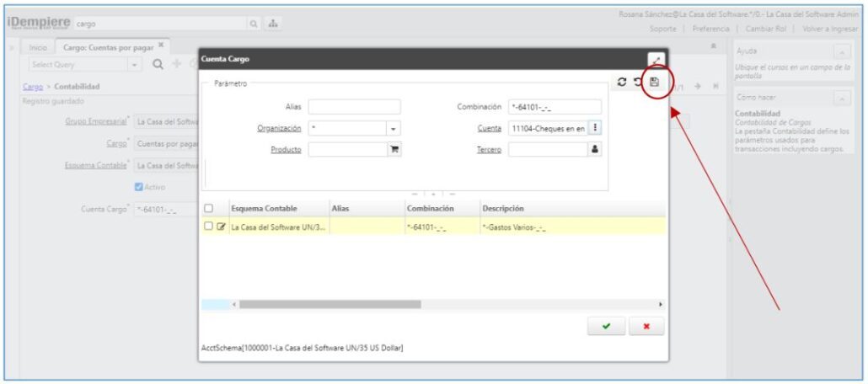Screen dimensions: 868x384
Task: Click the edit pencil icon in the combination row
Action: tap(222, 226)
